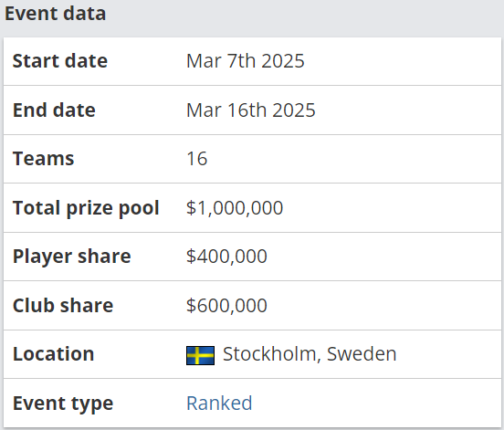The height and width of the screenshot is (430, 504).
Task: Click the Total prize pool label
Action: tap(86, 208)
